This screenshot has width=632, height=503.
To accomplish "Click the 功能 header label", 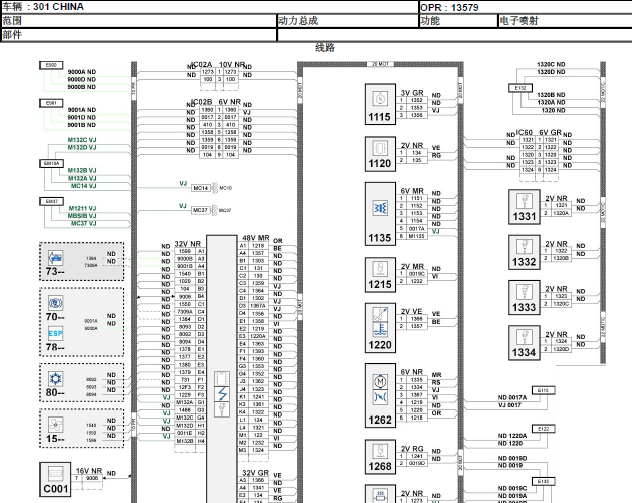I will tap(430, 21).
